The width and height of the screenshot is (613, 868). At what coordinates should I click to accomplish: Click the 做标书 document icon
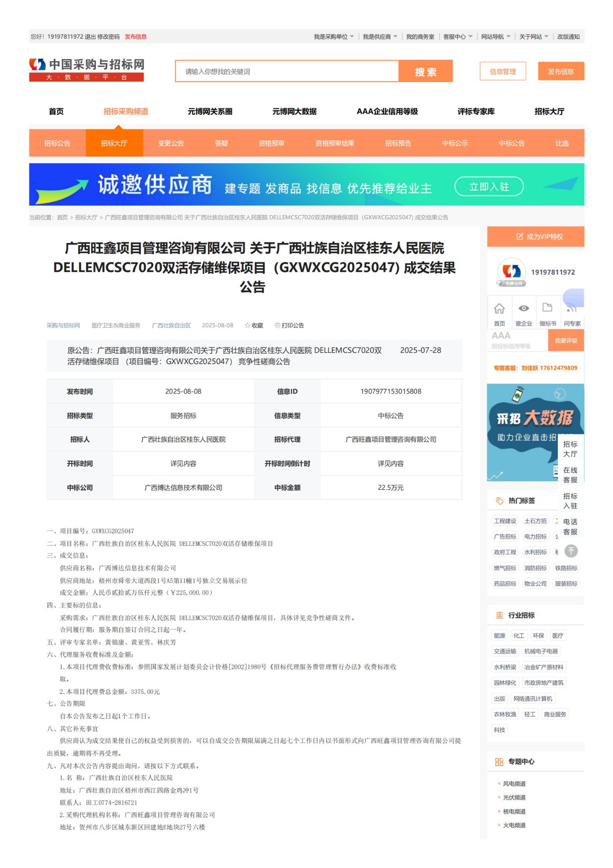pyautogui.click(x=547, y=307)
